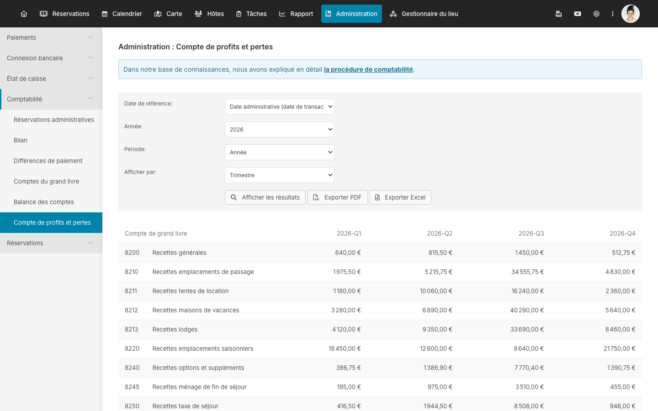Open Balance des comptes
658x411 pixels.
pos(44,202)
